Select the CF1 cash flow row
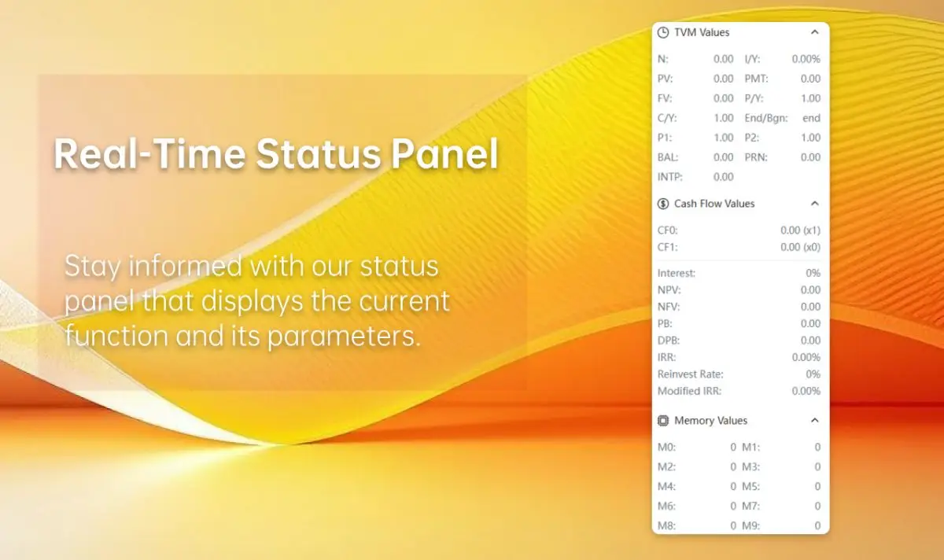 click(x=739, y=248)
